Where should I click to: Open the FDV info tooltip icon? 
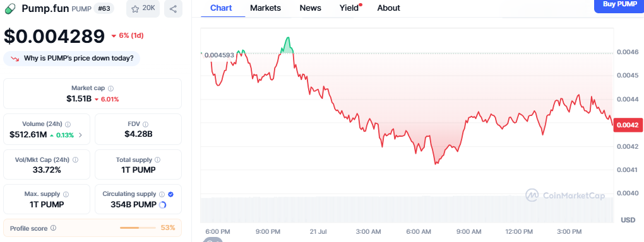tap(146, 124)
